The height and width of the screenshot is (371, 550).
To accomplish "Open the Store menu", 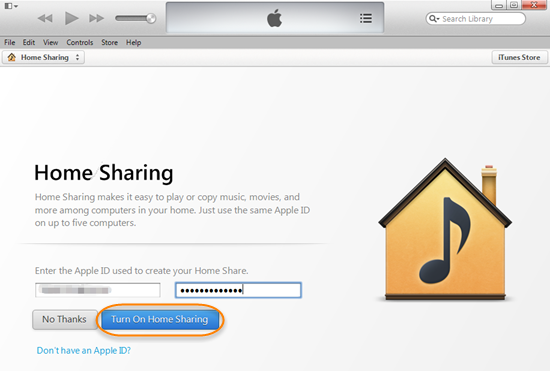I will 109,42.
